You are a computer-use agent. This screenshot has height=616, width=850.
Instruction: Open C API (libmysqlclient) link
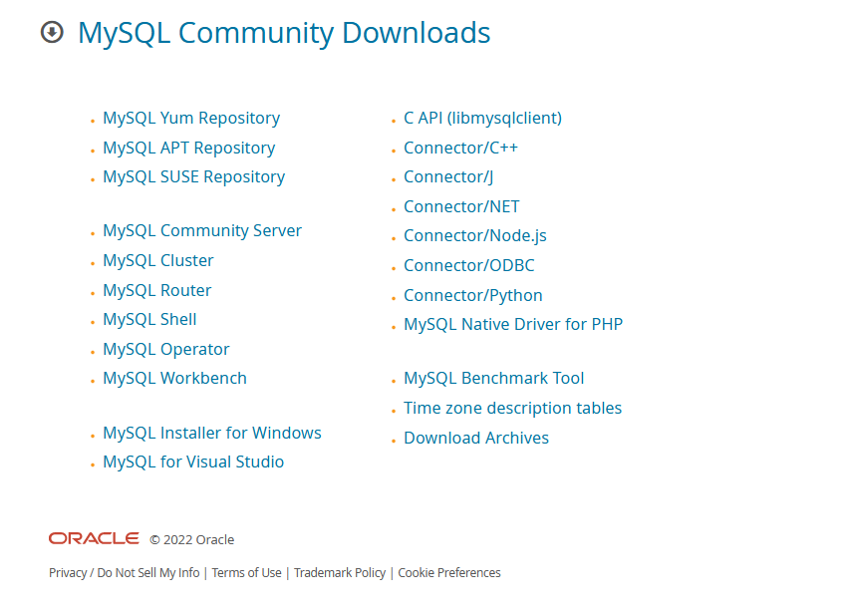483,119
